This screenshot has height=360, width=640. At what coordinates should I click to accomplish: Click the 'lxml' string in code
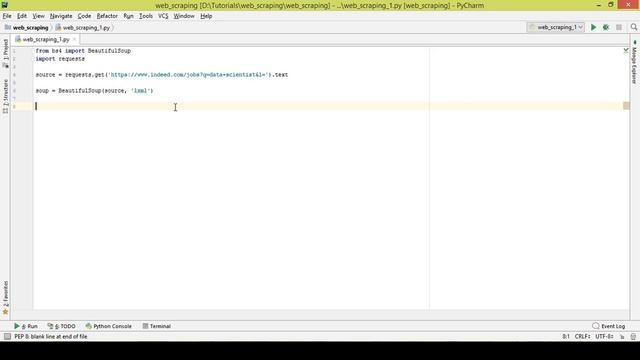tap(140, 91)
